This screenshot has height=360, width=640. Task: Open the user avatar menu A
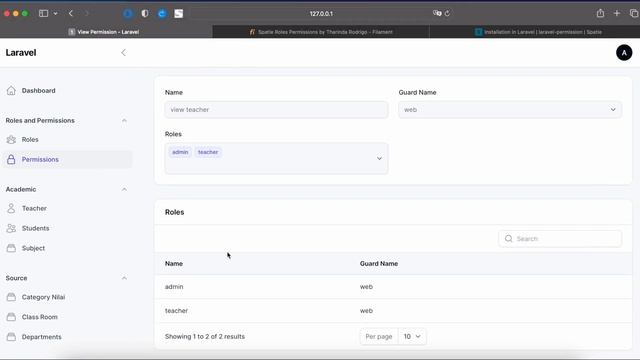click(x=624, y=53)
